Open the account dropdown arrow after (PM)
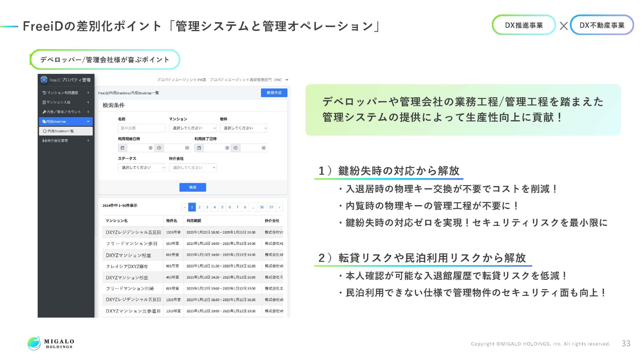This screenshot has width=644, height=362. (x=287, y=80)
